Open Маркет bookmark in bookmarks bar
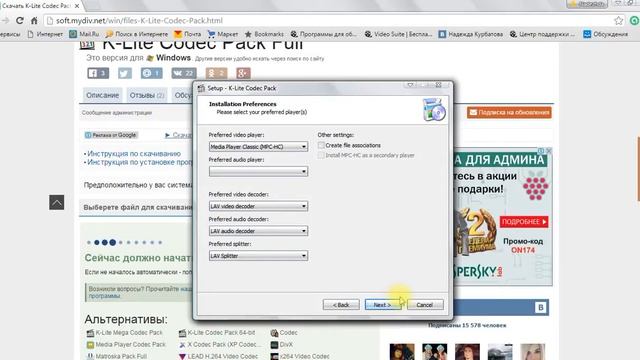This screenshot has width=640, height=360. [x=222, y=34]
